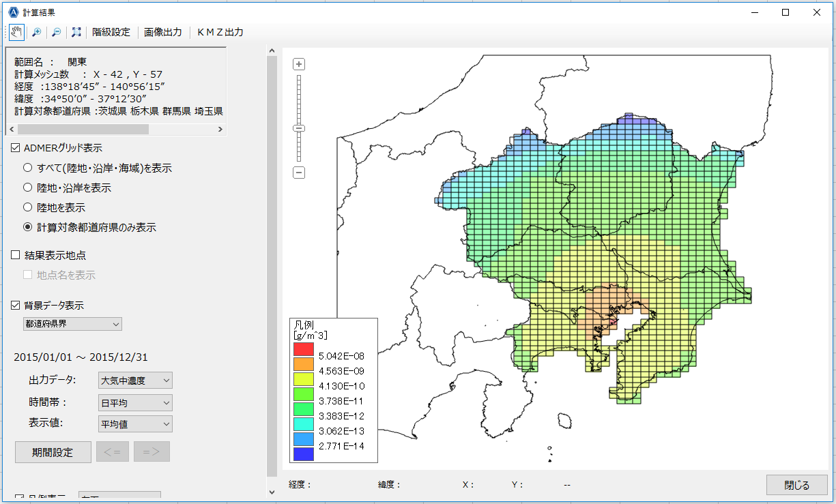The height and width of the screenshot is (504, 836).
Task: Click the 経度： status bar label
Action: [300, 485]
